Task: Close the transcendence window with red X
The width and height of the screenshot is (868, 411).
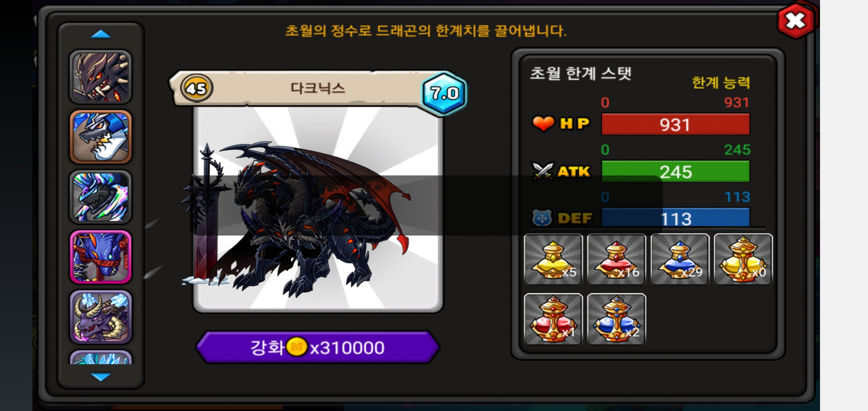Action: pos(796,21)
